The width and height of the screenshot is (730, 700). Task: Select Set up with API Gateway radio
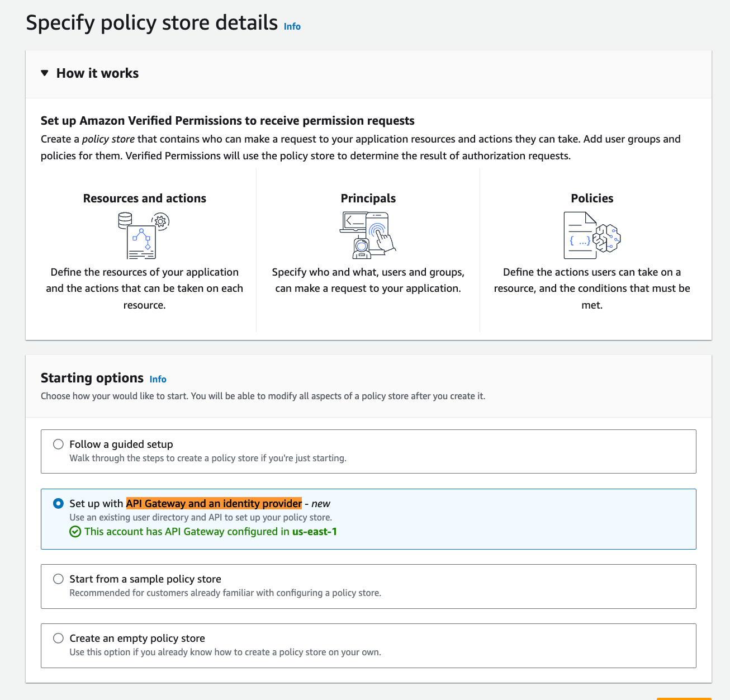click(x=58, y=504)
